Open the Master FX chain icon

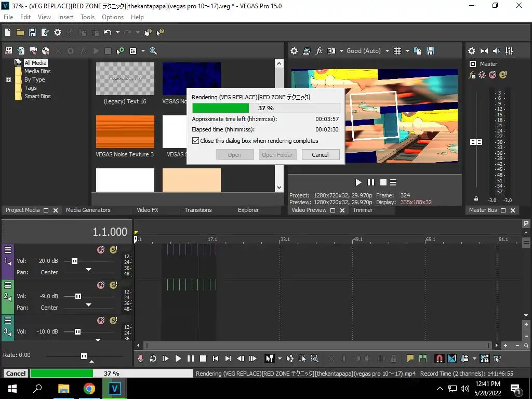[472, 75]
